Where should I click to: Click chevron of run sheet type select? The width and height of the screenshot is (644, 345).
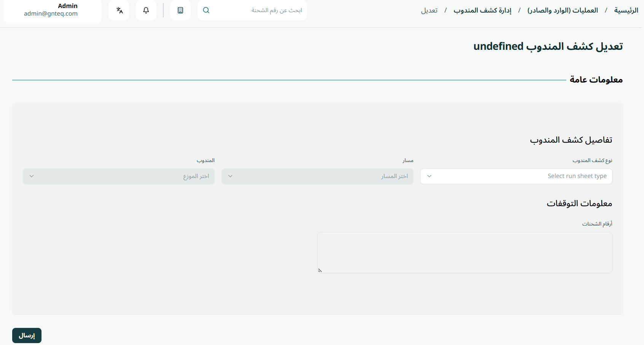pos(429,176)
